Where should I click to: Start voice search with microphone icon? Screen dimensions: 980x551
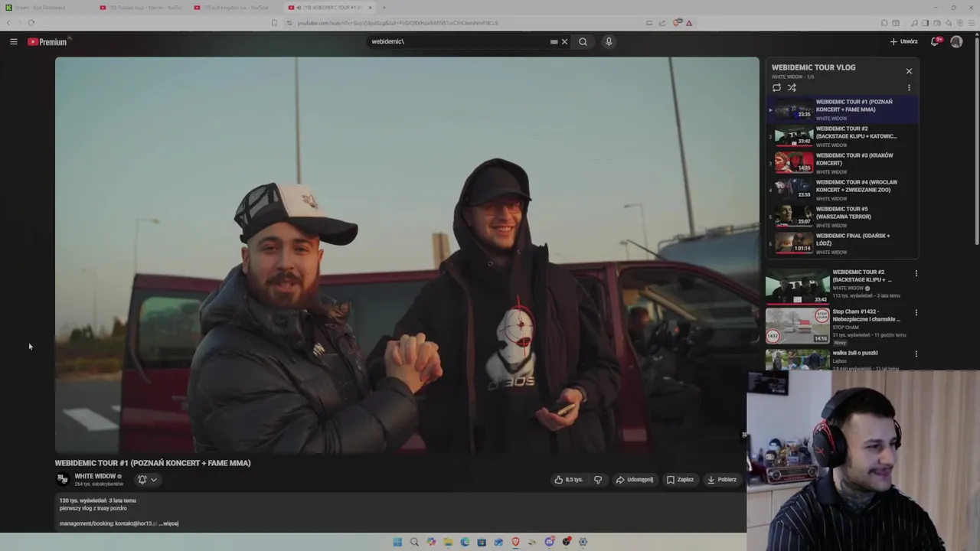coord(609,41)
